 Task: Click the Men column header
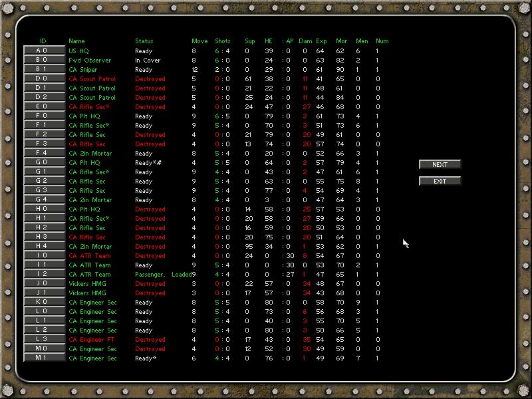pos(362,41)
